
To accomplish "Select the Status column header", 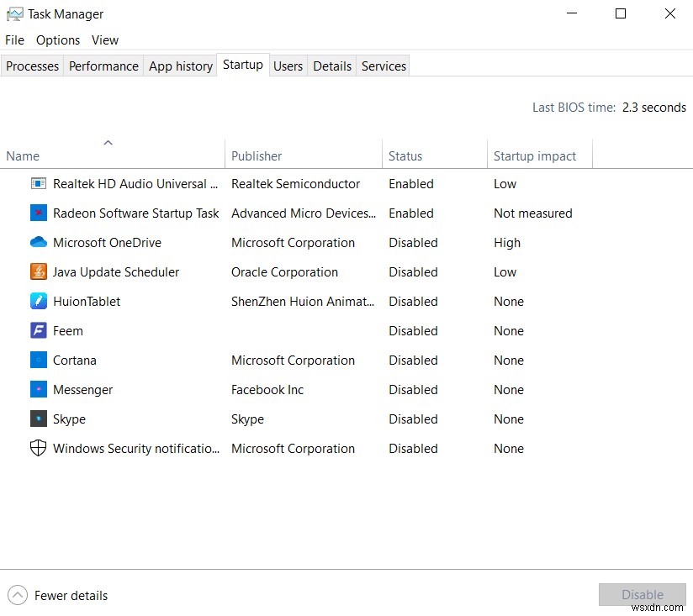I will (405, 155).
